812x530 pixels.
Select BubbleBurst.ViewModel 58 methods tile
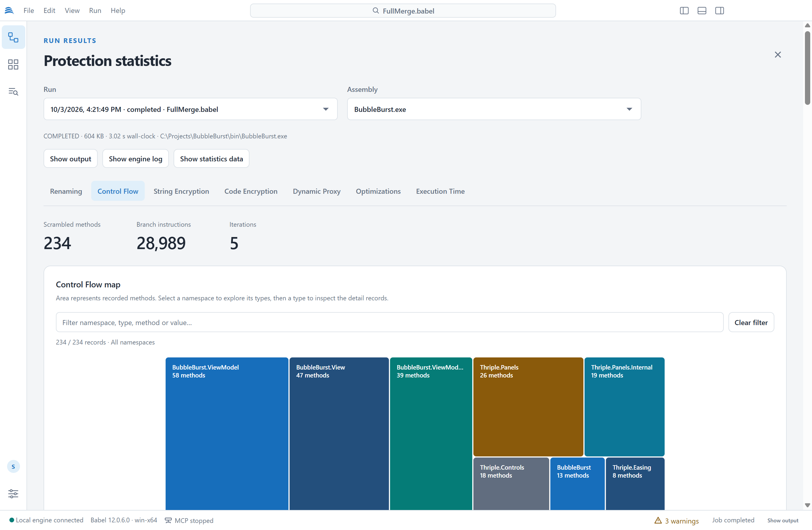(x=227, y=434)
